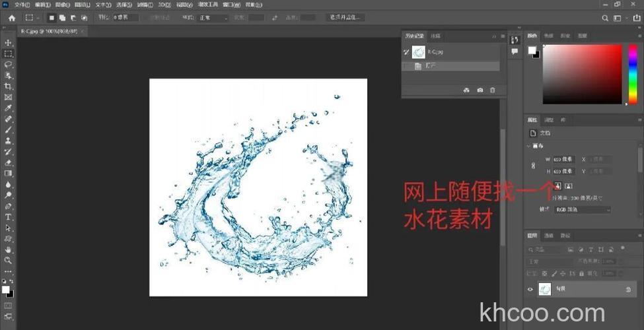Set portrait canvas orientation in Properties
The height and width of the screenshot is (330, 644).
pos(557,186)
